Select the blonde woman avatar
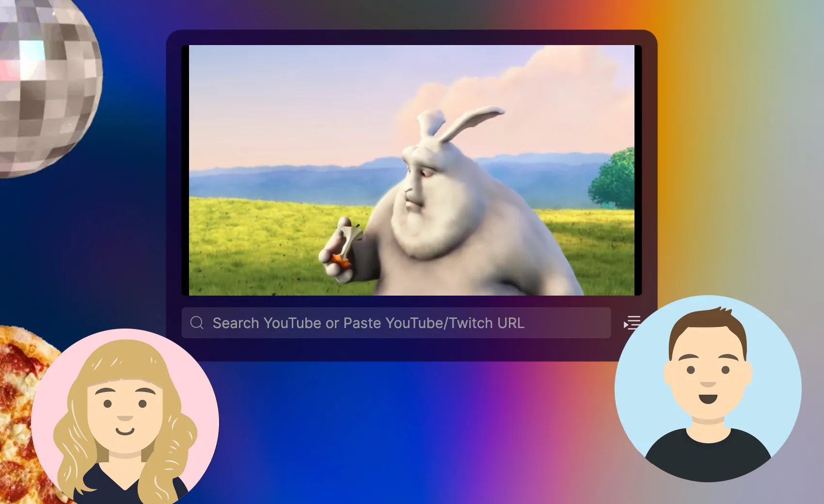824x504 pixels. (125, 416)
